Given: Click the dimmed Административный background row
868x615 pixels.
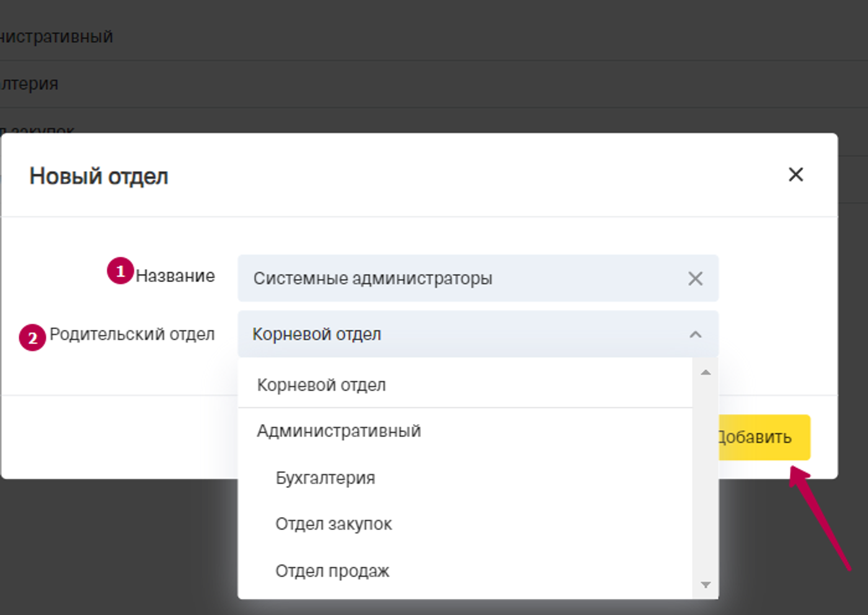Looking at the screenshot, I should [x=57, y=37].
